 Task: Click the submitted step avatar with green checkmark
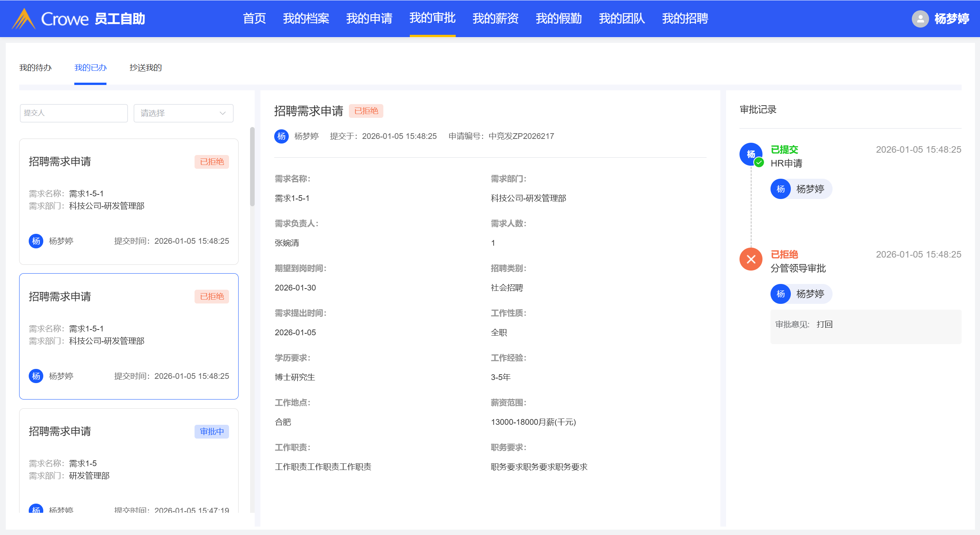(751, 154)
